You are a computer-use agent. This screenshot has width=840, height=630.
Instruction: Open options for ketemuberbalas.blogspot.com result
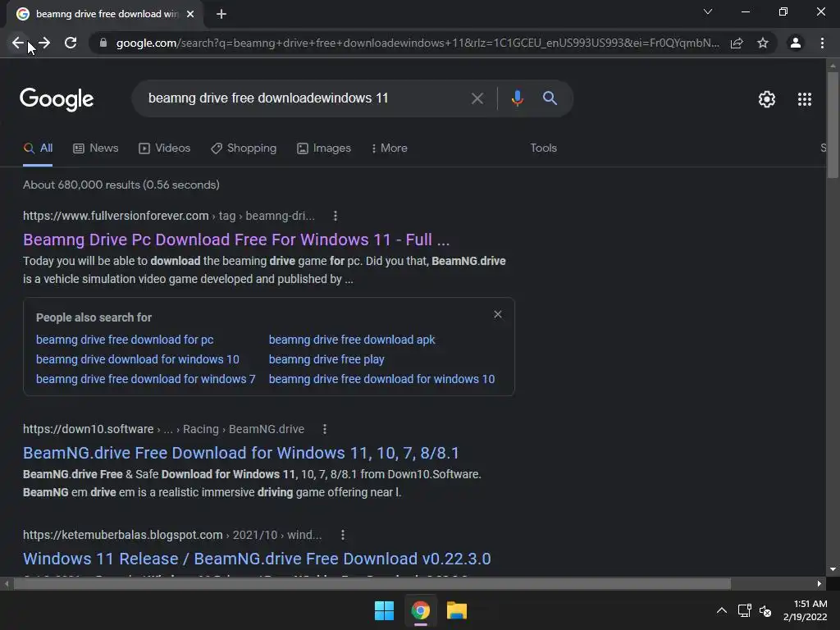click(343, 535)
